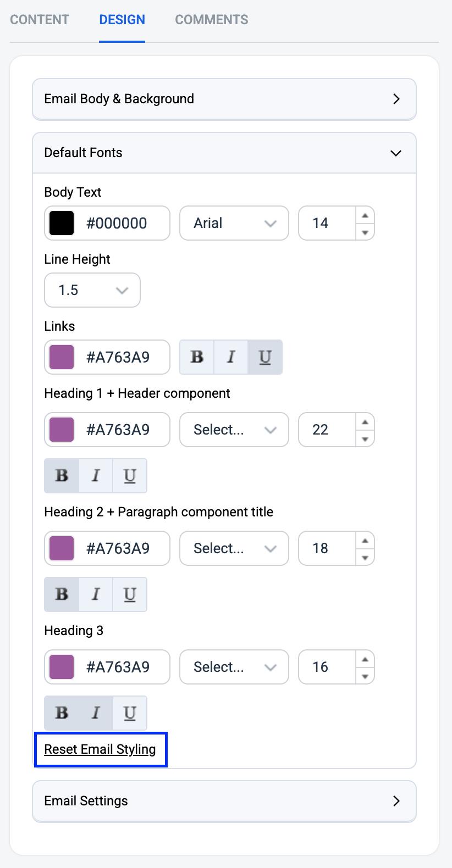
Task: Switch to the CONTENT tab
Action: pyautogui.click(x=40, y=20)
